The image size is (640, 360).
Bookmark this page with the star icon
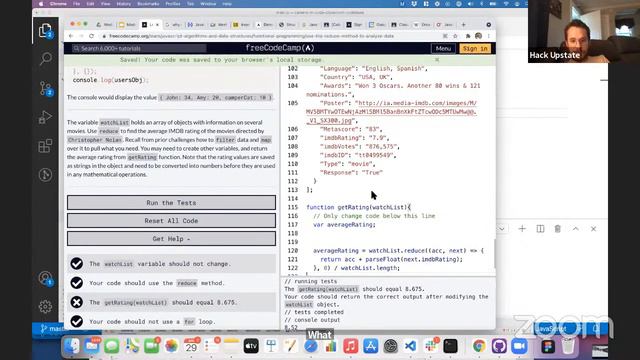[x=456, y=36]
